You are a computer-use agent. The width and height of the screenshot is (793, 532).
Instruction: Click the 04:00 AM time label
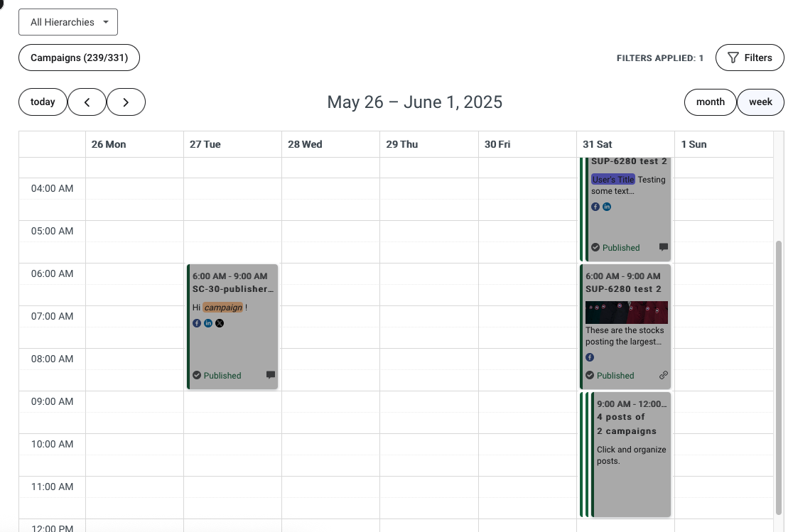click(x=52, y=188)
